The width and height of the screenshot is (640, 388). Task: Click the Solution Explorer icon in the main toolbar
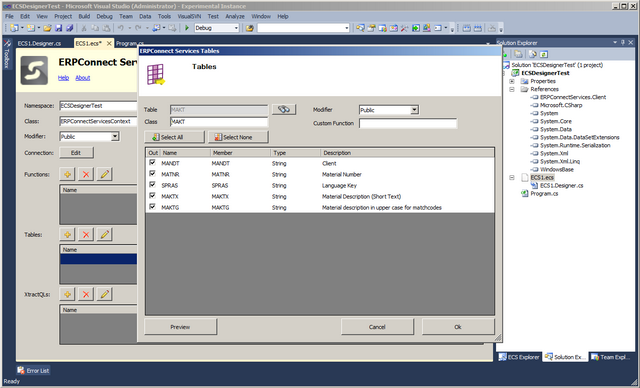pos(360,28)
